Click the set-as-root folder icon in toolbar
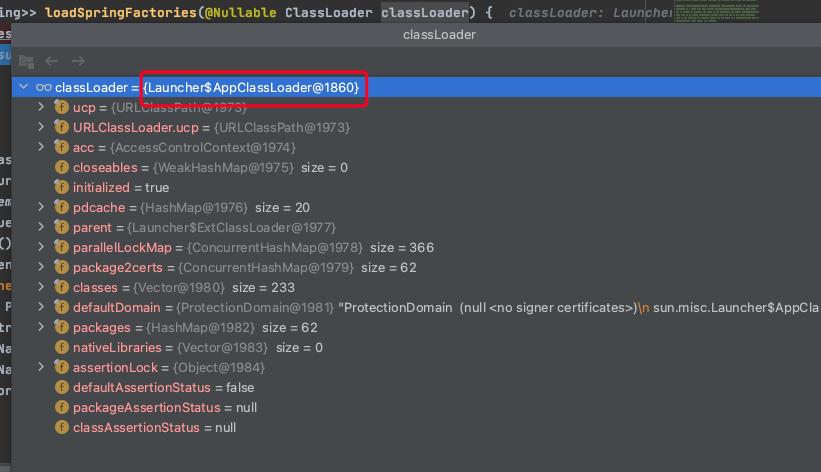This screenshot has height=472, width=821. click(x=26, y=61)
